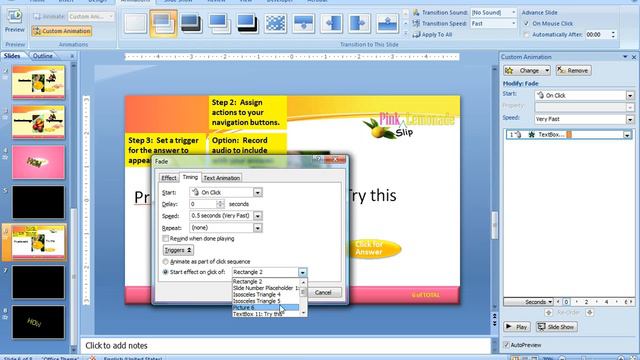Click Change effect button in Custom Animation

pyautogui.click(x=527, y=71)
